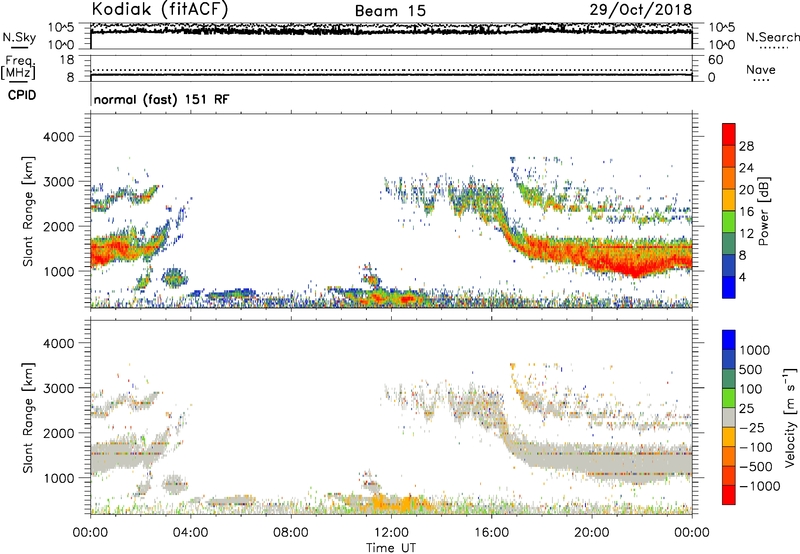The image size is (800, 554).
Task: Click the Velocity [m s-1] colorbar label
Action: [790, 417]
